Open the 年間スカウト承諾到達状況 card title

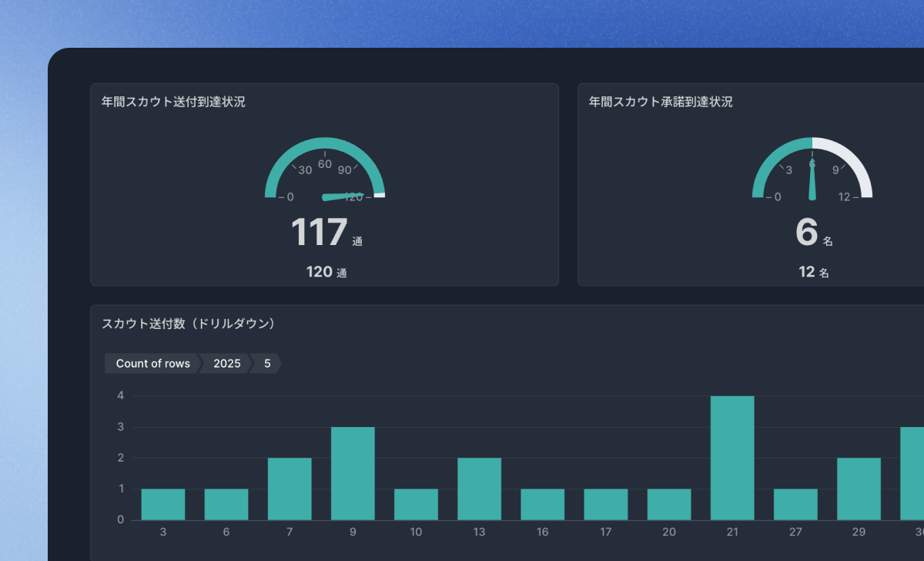tap(661, 101)
